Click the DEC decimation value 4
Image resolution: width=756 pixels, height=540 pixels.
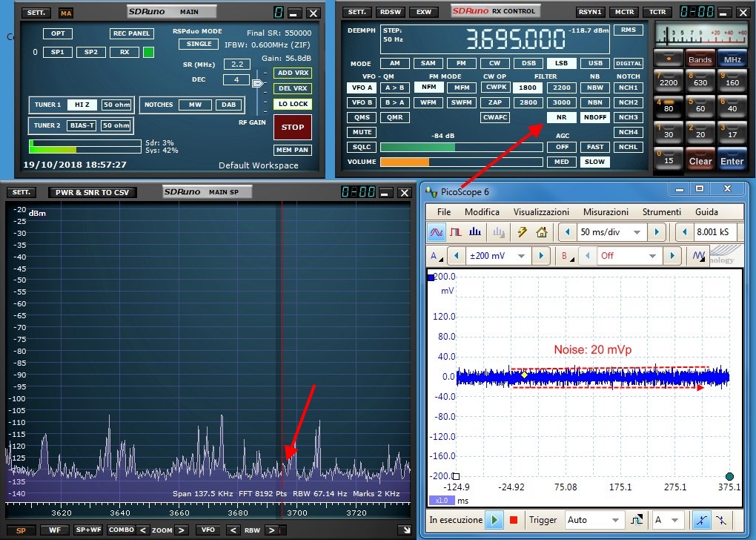(236, 79)
